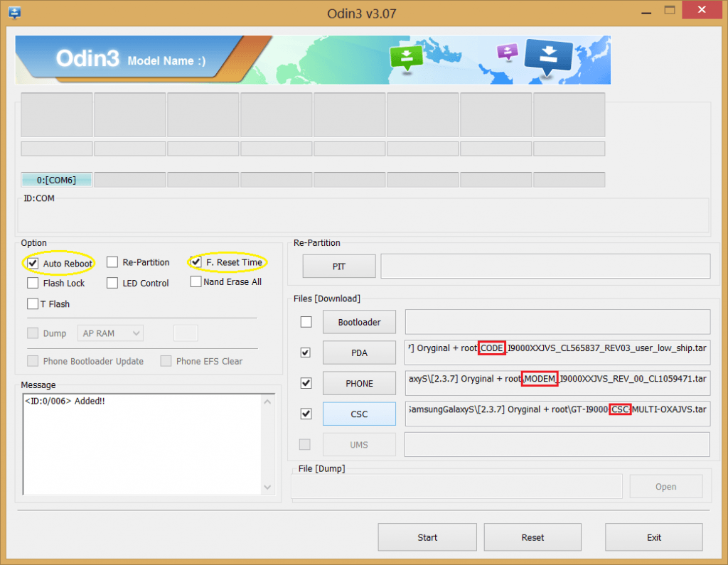Click the PIT button
Screen dimensions: 728x565
pos(339,267)
